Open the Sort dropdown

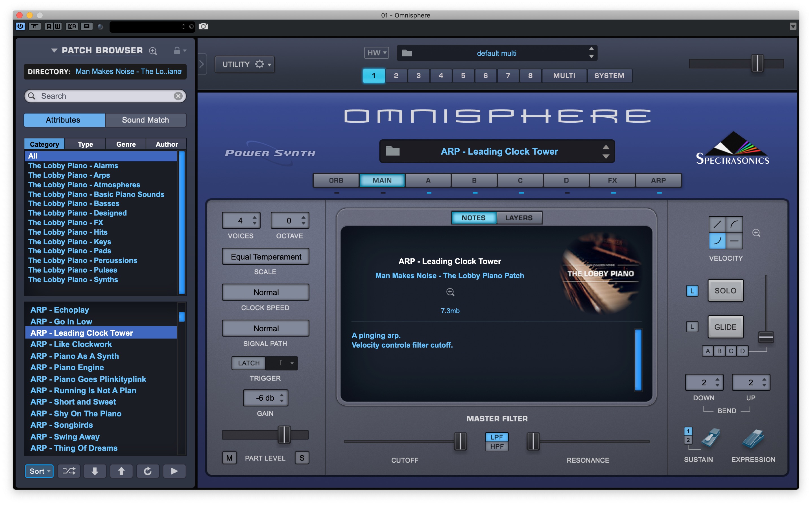tap(39, 471)
